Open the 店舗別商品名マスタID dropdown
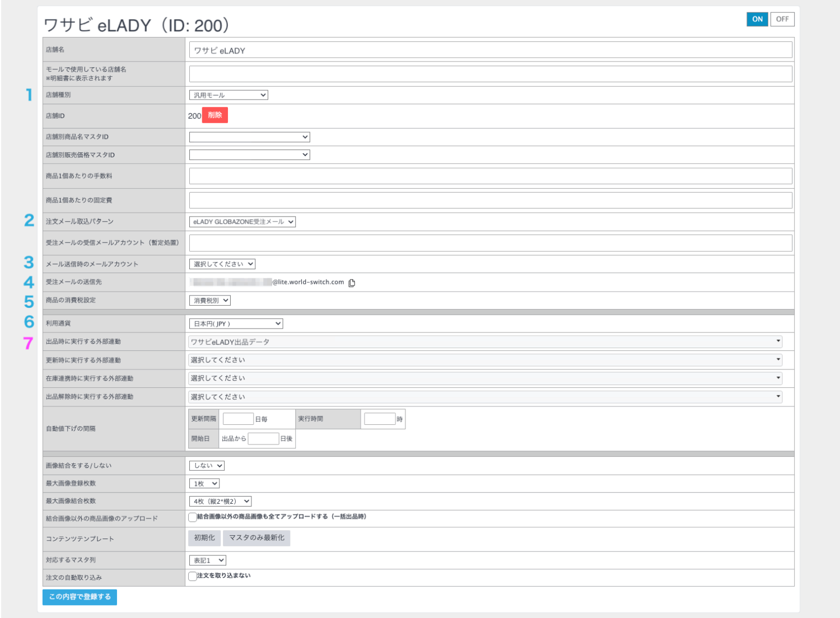 point(249,137)
